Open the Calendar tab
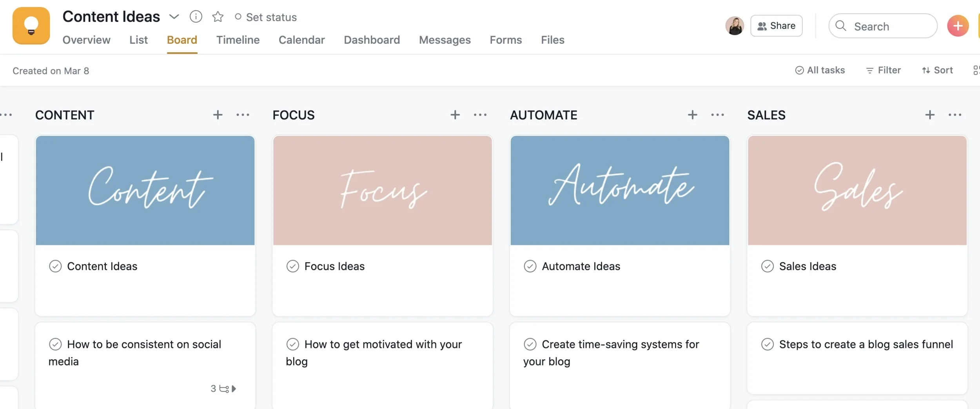 (301, 40)
